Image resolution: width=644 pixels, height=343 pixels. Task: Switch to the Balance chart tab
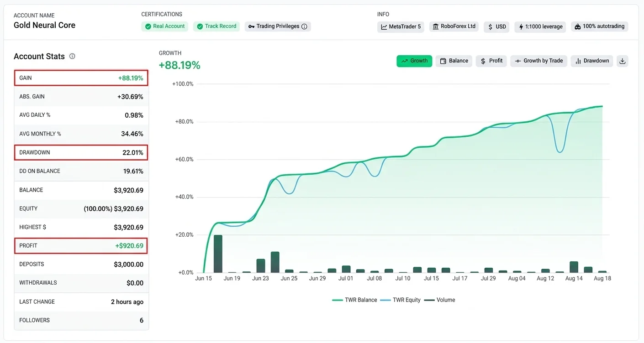point(454,61)
